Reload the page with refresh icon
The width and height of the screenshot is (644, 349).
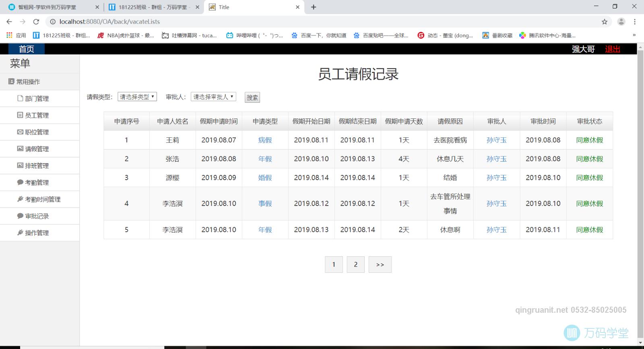point(36,22)
